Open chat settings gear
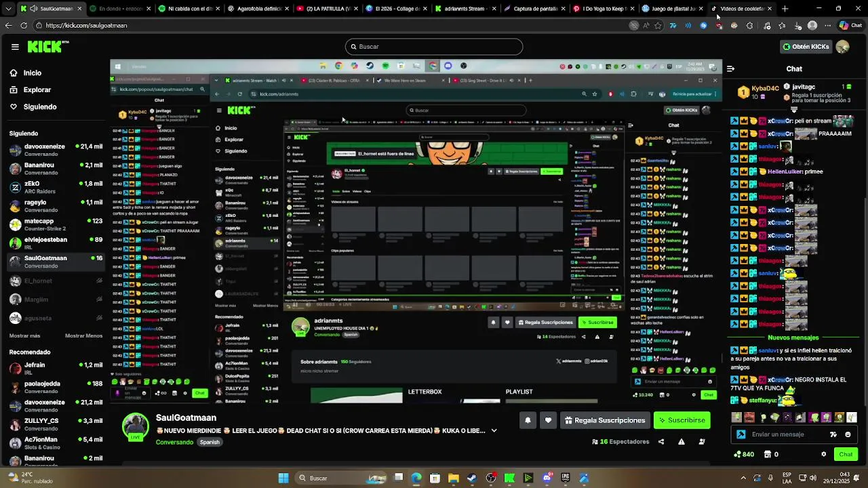 824,454
